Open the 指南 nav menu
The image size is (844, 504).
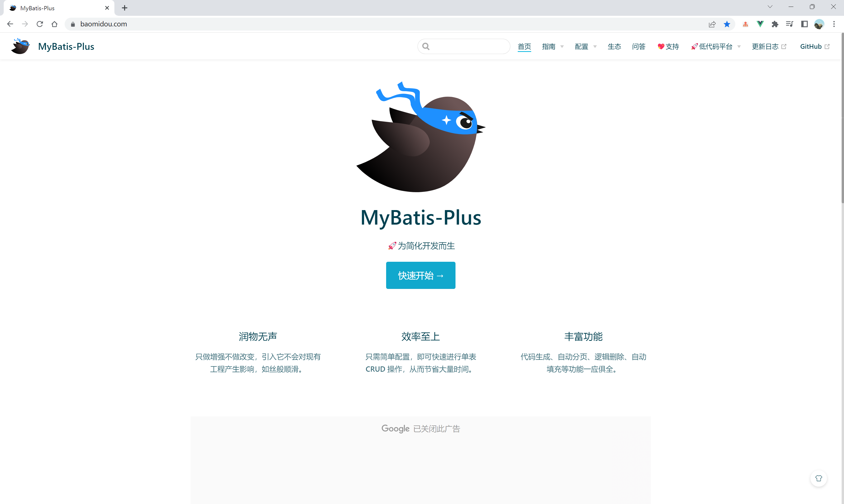point(549,47)
